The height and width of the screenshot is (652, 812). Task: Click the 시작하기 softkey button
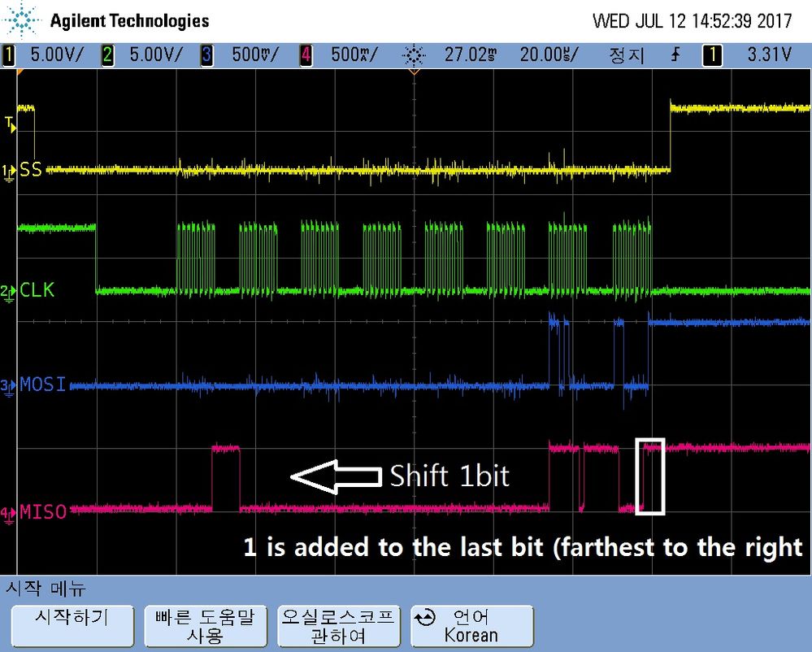(x=72, y=626)
